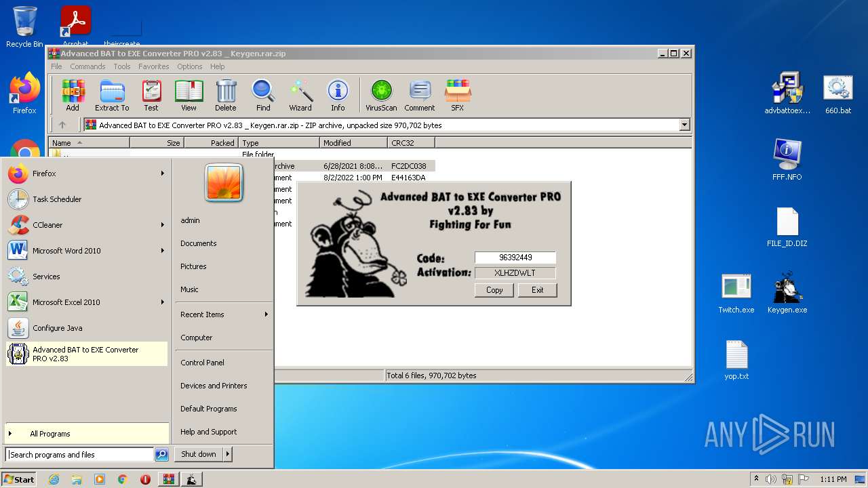Open the Recycle Bin desktop icon
This screenshot has height=488, width=868.
24,27
